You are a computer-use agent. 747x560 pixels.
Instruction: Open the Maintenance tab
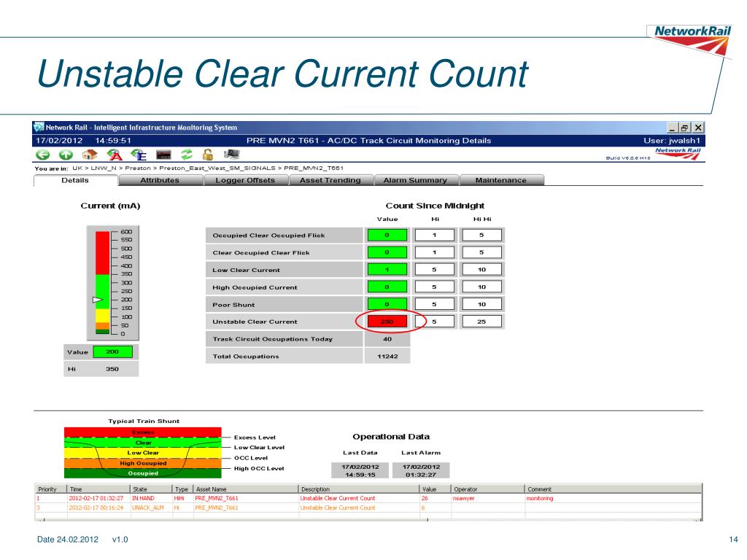coord(501,180)
